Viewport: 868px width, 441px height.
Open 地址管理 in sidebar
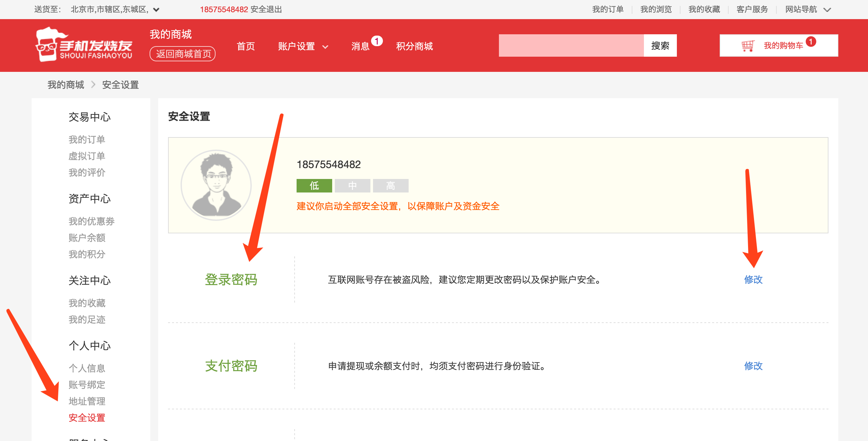[87, 401]
